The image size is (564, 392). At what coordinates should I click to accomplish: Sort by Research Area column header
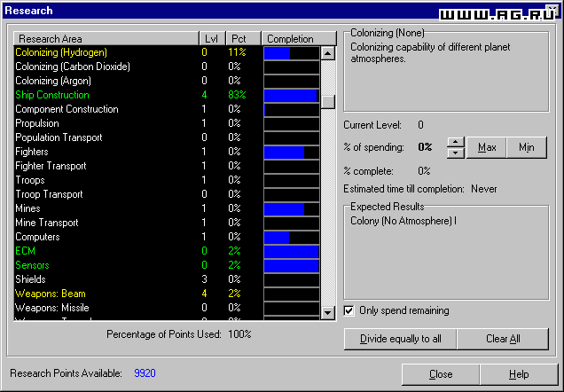106,38
